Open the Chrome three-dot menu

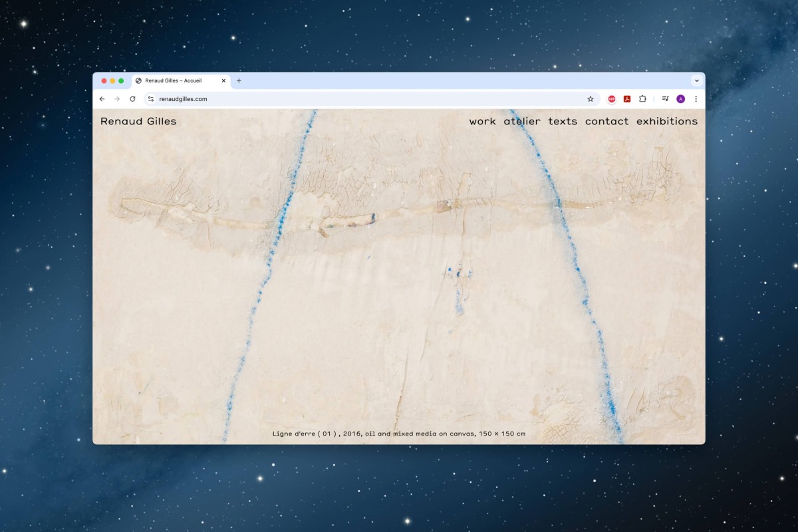696,99
